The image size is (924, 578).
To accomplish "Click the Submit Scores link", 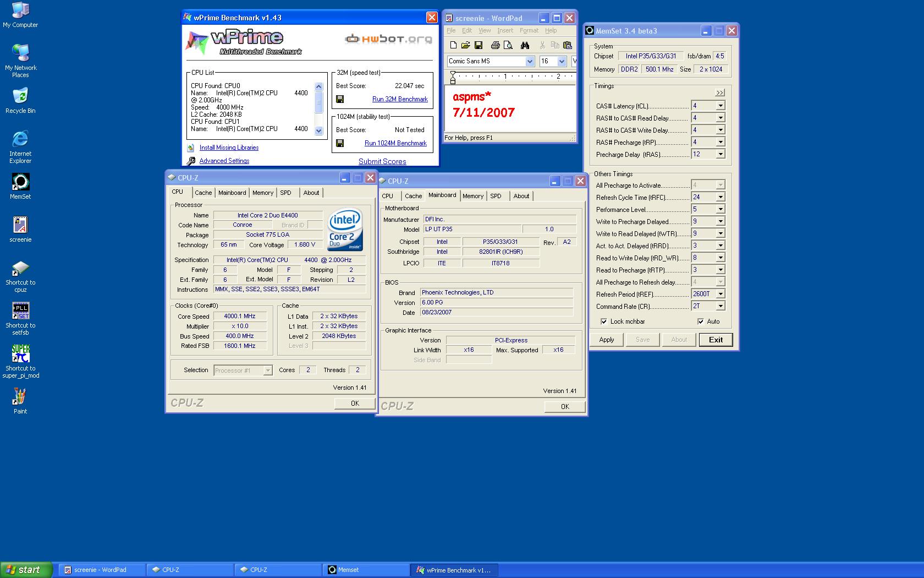I will [382, 161].
